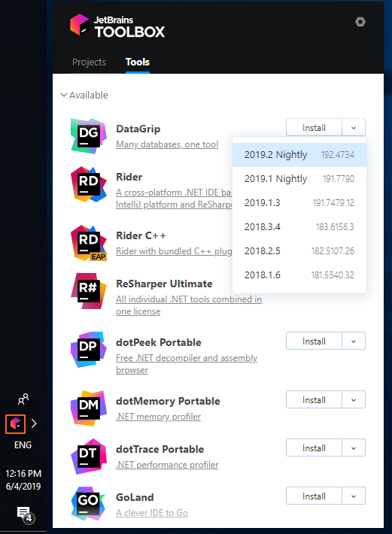Click the Rider C++ EAP icon

(89, 243)
